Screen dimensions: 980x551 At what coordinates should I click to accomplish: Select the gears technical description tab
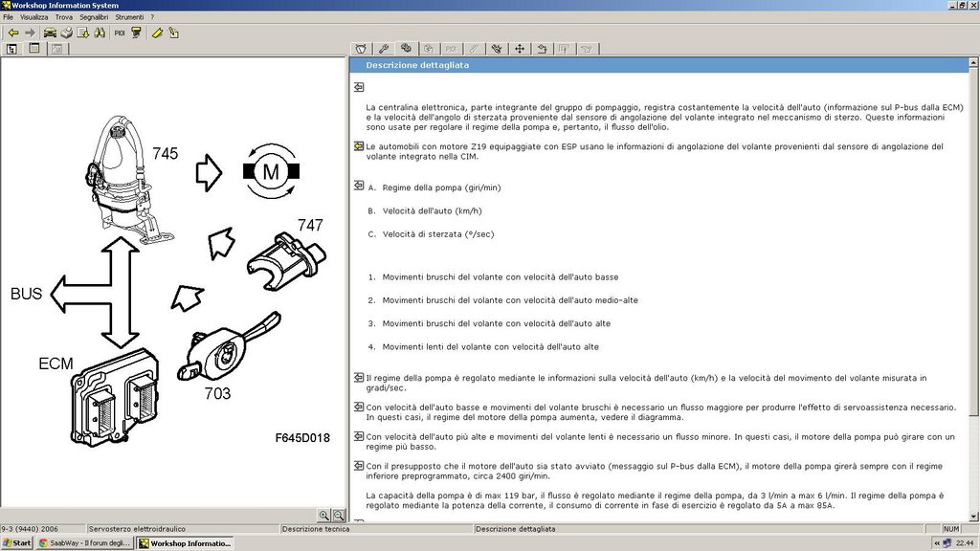pyautogui.click(x=406, y=48)
